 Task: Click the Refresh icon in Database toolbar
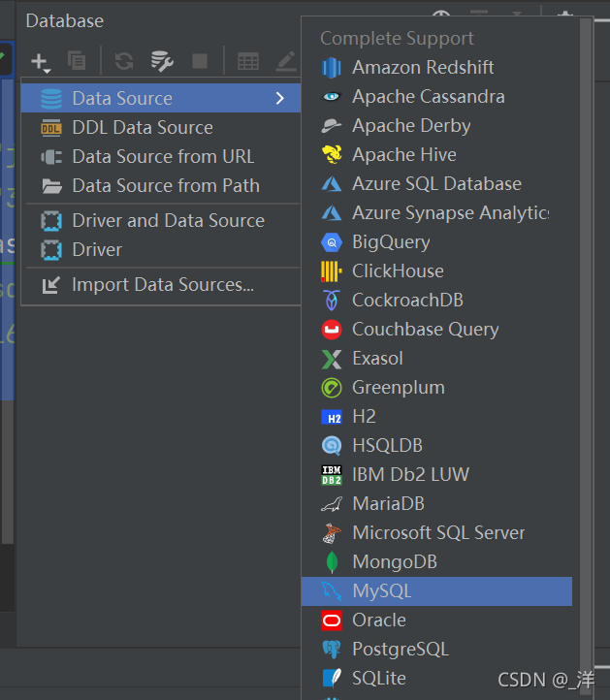pos(124,61)
